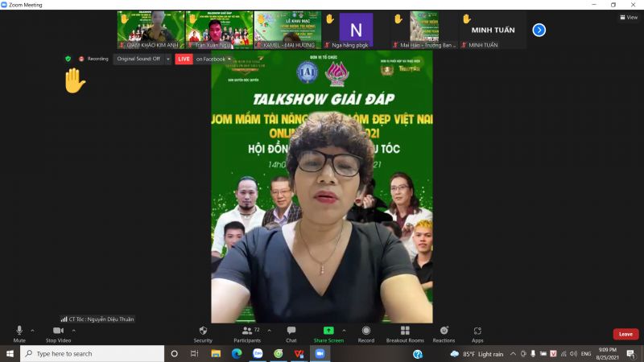Screen dimensions: 644x362
Task: Open the volume control in tray
Action: coord(573,354)
